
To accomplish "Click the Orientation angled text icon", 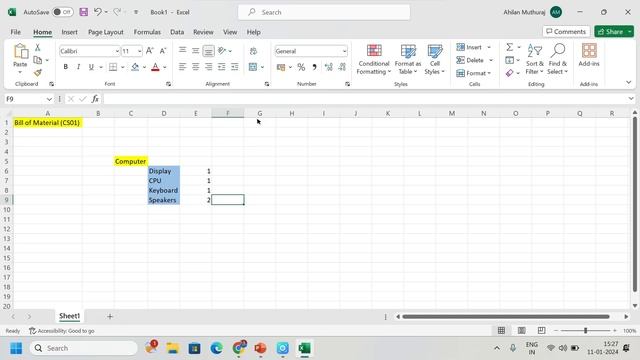I will click(222, 51).
